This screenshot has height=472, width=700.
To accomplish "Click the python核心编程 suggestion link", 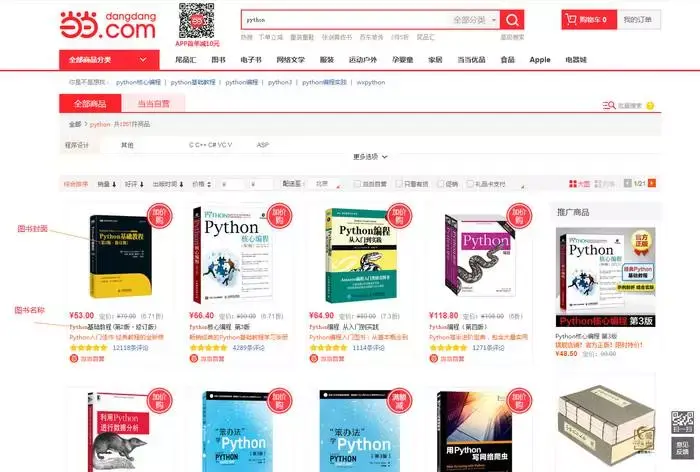I will click(x=138, y=82).
